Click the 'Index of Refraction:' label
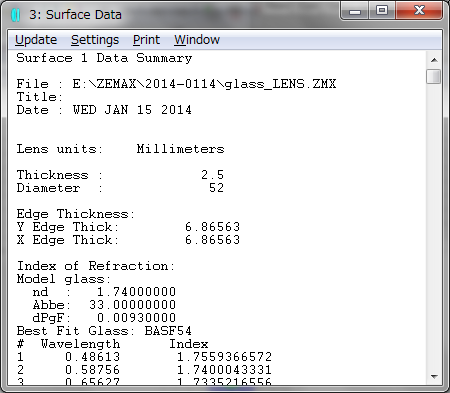The image size is (450, 393). click(96, 266)
